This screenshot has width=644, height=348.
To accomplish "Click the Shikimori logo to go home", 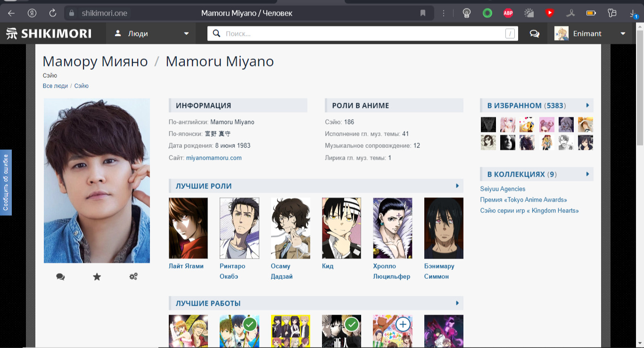I will tap(49, 33).
